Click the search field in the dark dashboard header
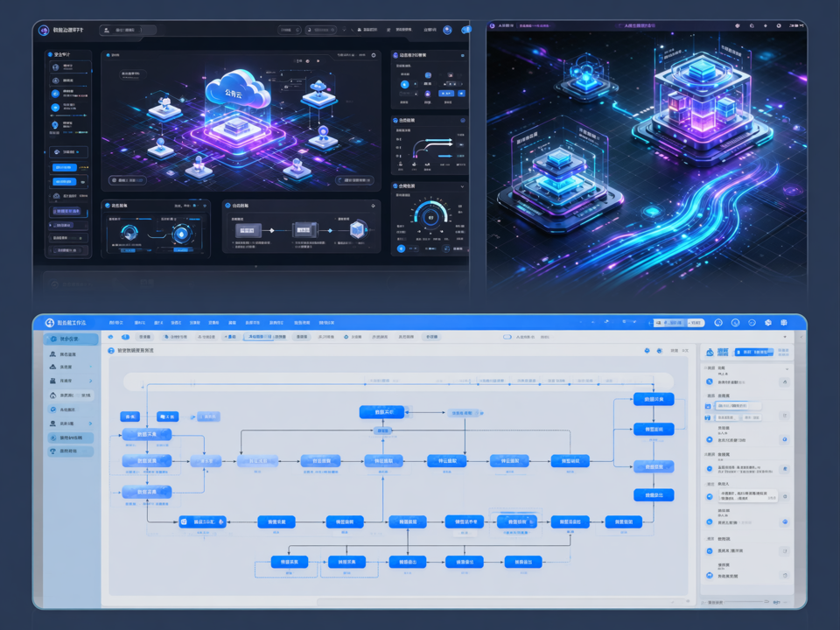This screenshot has width=840, height=630. point(128,30)
